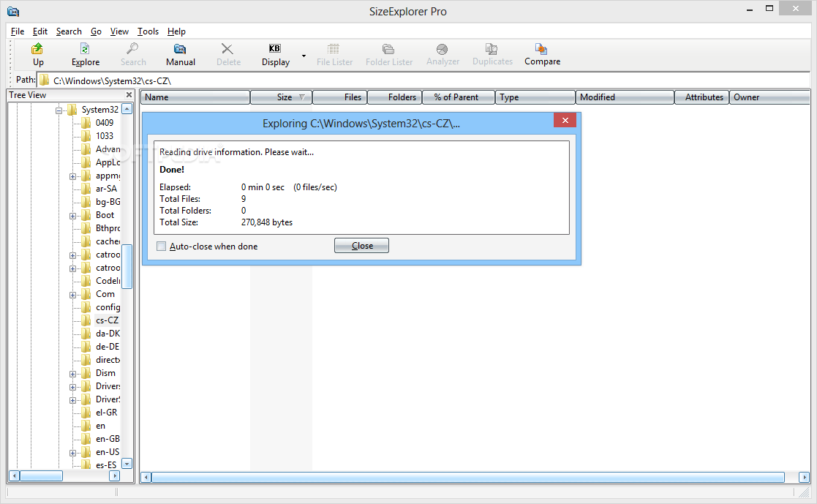Image resolution: width=817 pixels, height=504 pixels.
Task: Click file list horizontal scroll left arrow
Action: (x=146, y=477)
